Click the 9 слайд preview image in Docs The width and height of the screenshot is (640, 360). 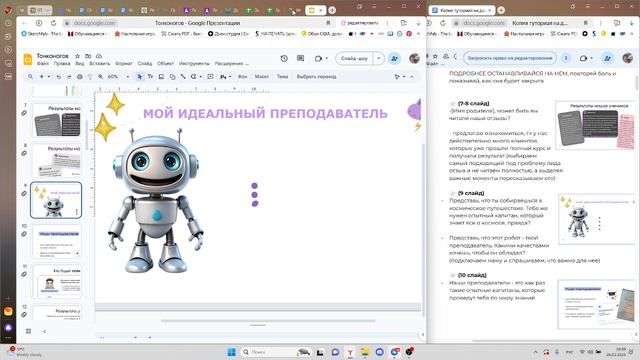click(x=596, y=219)
